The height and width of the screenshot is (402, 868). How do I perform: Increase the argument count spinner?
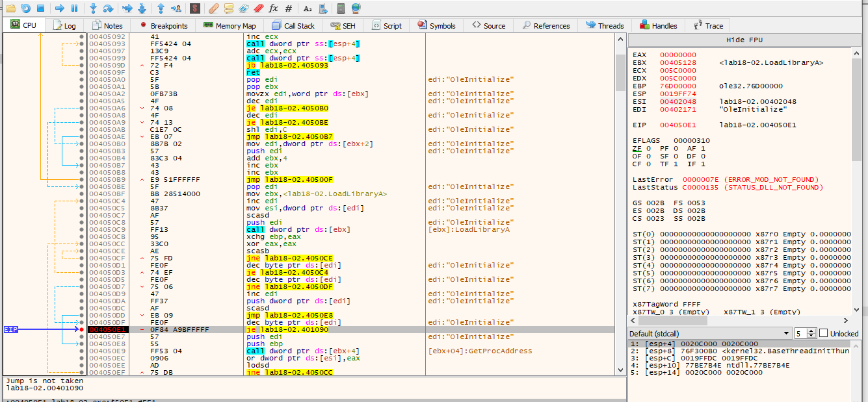811,331
